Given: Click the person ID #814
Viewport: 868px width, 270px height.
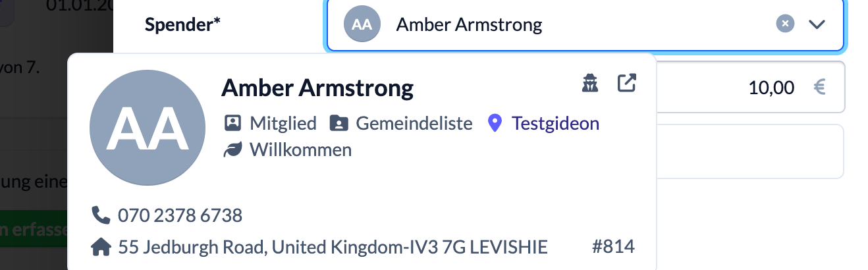Looking at the screenshot, I should [x=613, y=247].
